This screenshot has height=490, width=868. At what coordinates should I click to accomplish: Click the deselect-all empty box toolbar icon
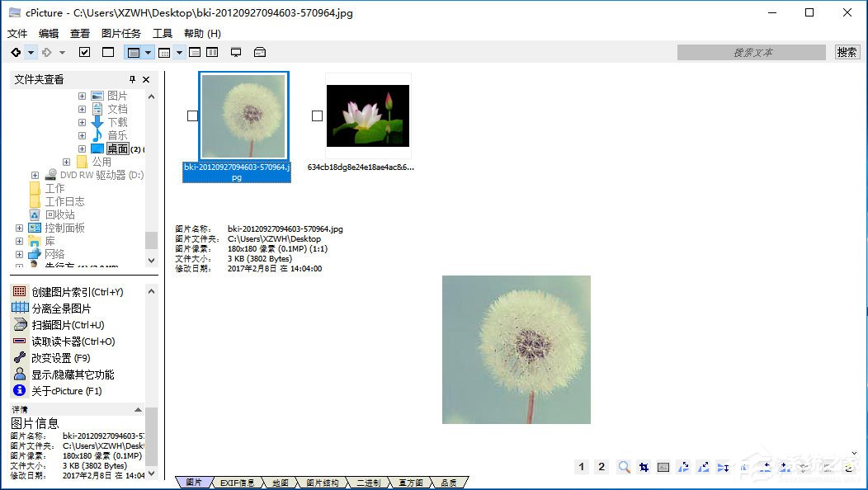click(108, 52)
